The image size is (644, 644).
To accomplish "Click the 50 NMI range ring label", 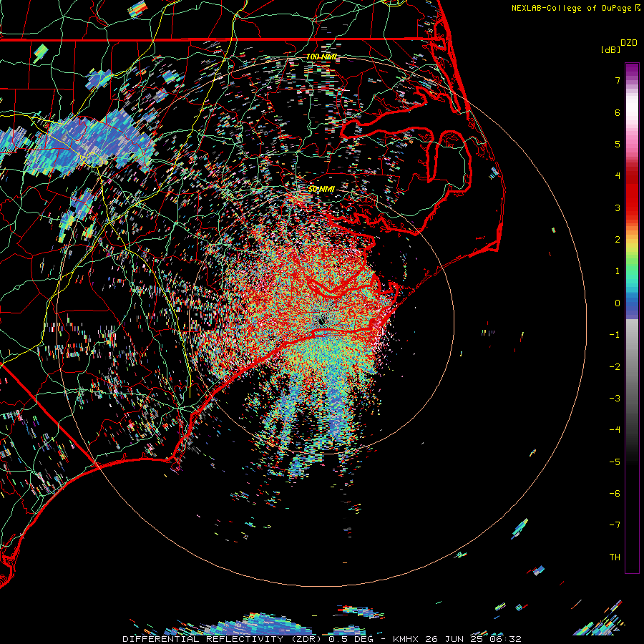I will click(321, 189).
